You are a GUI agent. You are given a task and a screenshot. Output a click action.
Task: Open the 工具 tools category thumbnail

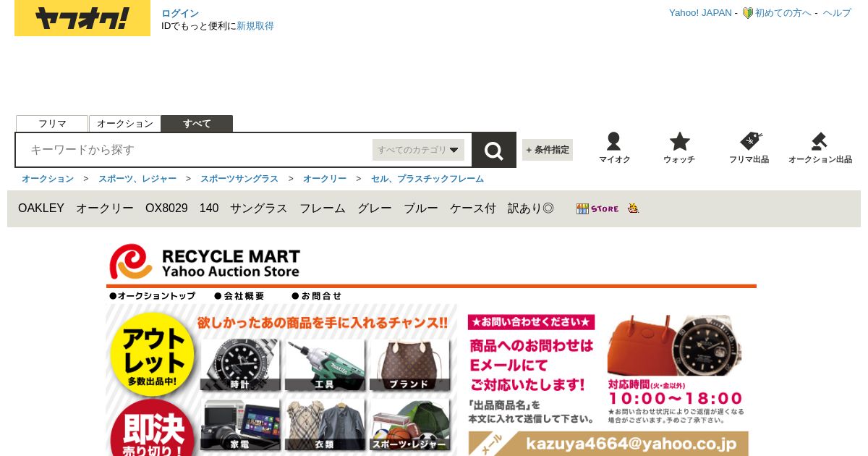[x=325, y=364]
